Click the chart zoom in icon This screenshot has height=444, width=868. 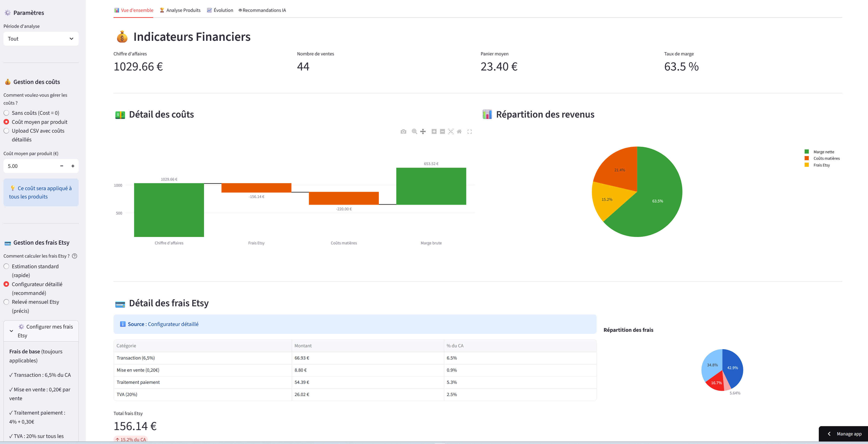pyautogui.click(x=434, y=132)
